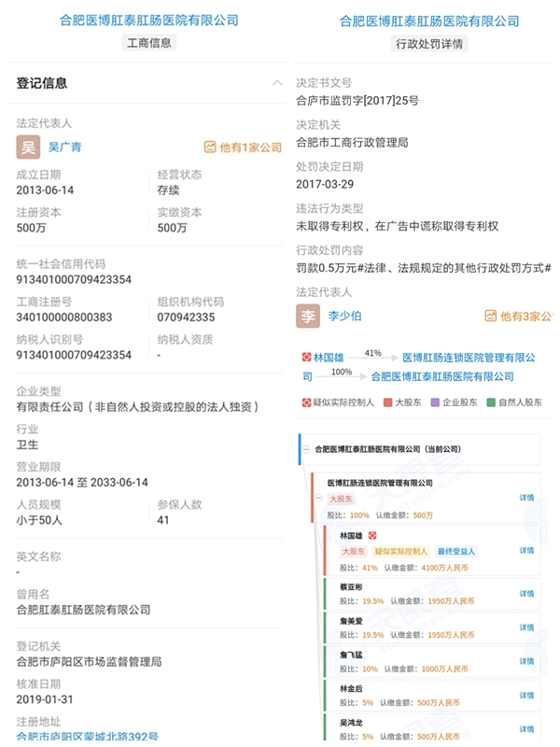The width and height of the screenshot is (560, 747).
Task: Open registered address 合肥市庐阳区蒙城北路392号 link
Action: [x=87, y=736]
